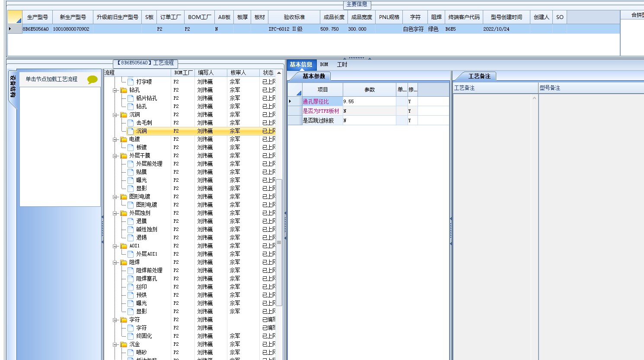The image size is (644, 360).
Task: Click the document icon beside 铝片钻孔
Action: [x=131, y=98]
